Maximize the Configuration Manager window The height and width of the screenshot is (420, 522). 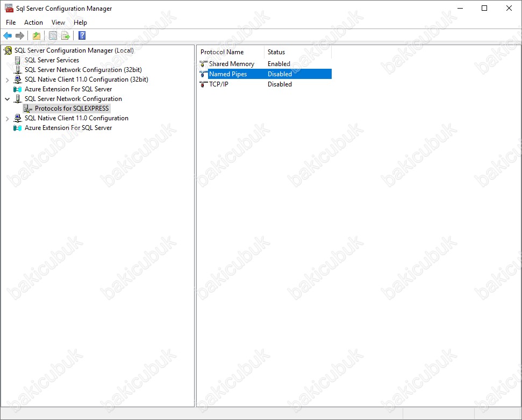tap(484, 8)
